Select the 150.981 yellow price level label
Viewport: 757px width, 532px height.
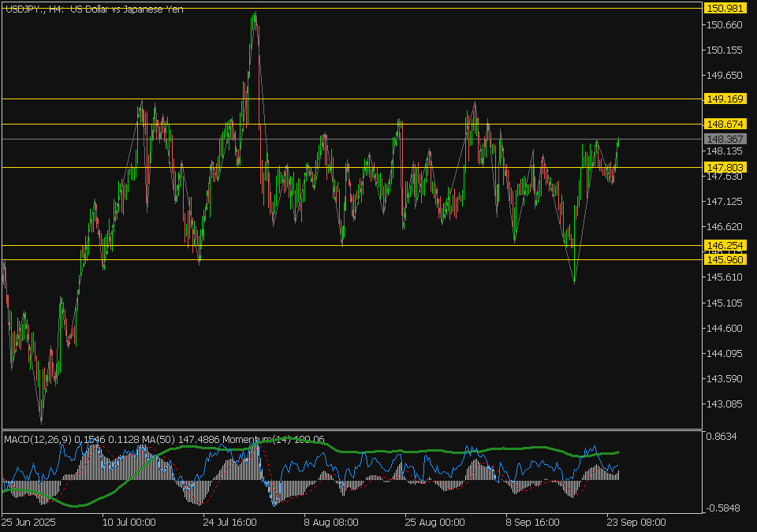[x=725, y=8]
